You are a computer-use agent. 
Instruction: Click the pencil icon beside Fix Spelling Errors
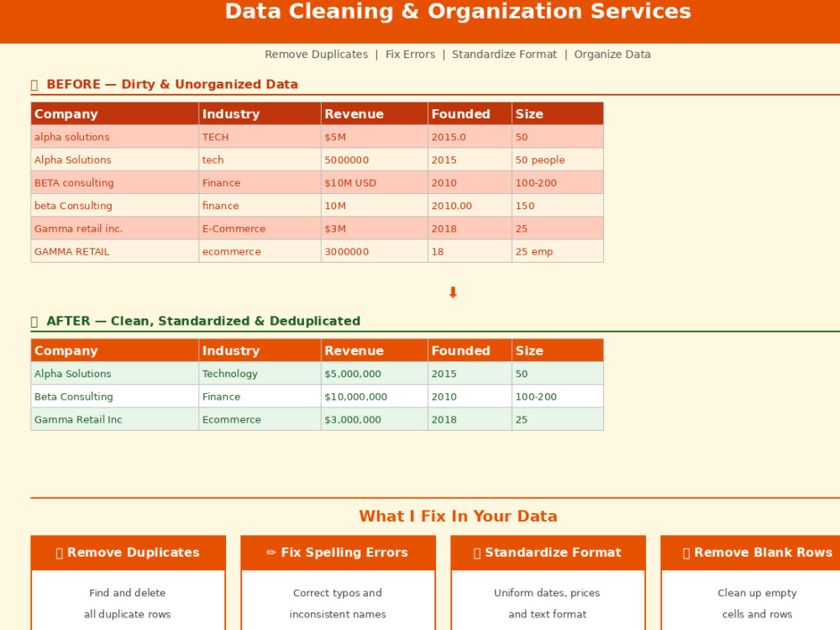pyautogui.click(x=271, y=553)
